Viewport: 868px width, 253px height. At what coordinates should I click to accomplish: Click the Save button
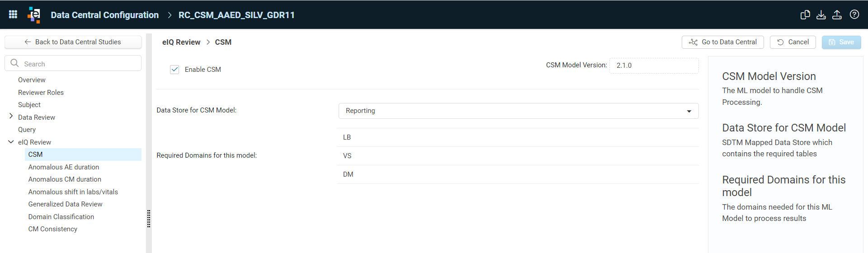pyautogui.click(x=841, y=42)
